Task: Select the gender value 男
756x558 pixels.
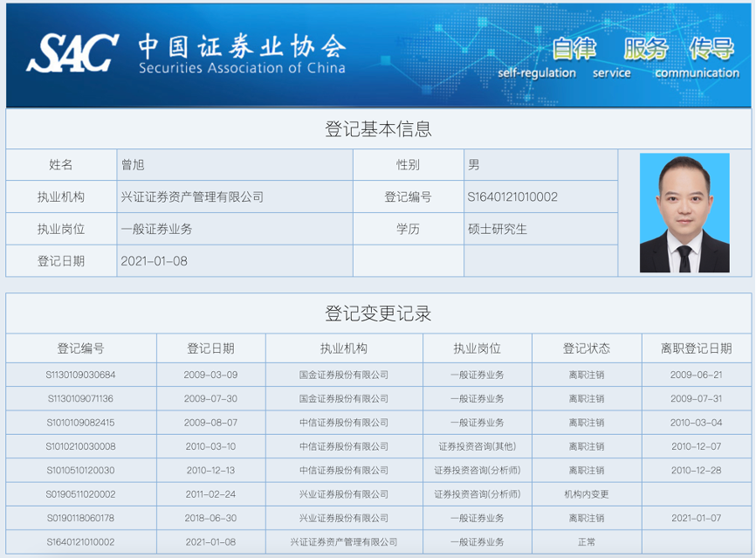Action: click(x=473, y=165)
